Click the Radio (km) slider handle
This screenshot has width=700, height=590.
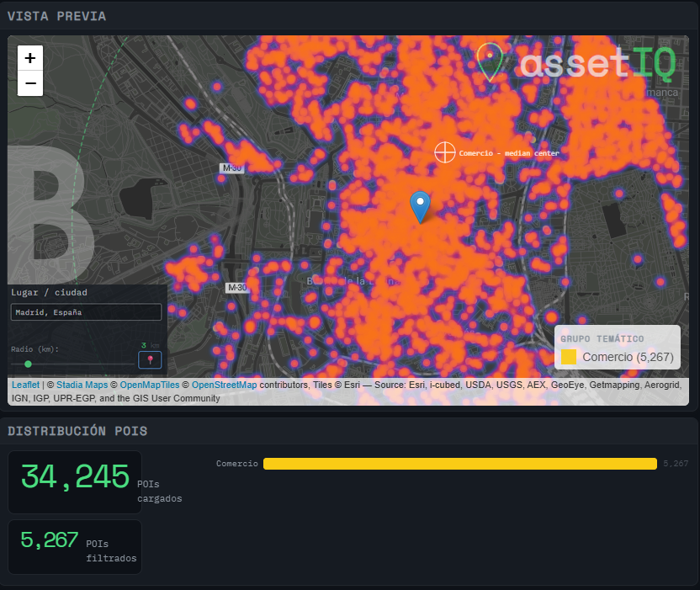[x=28, y=364]
